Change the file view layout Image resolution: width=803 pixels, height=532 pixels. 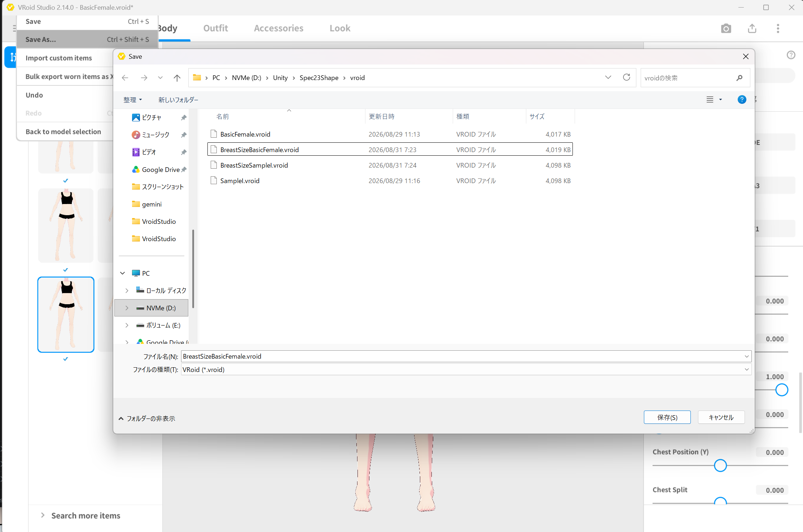point(710,99)
